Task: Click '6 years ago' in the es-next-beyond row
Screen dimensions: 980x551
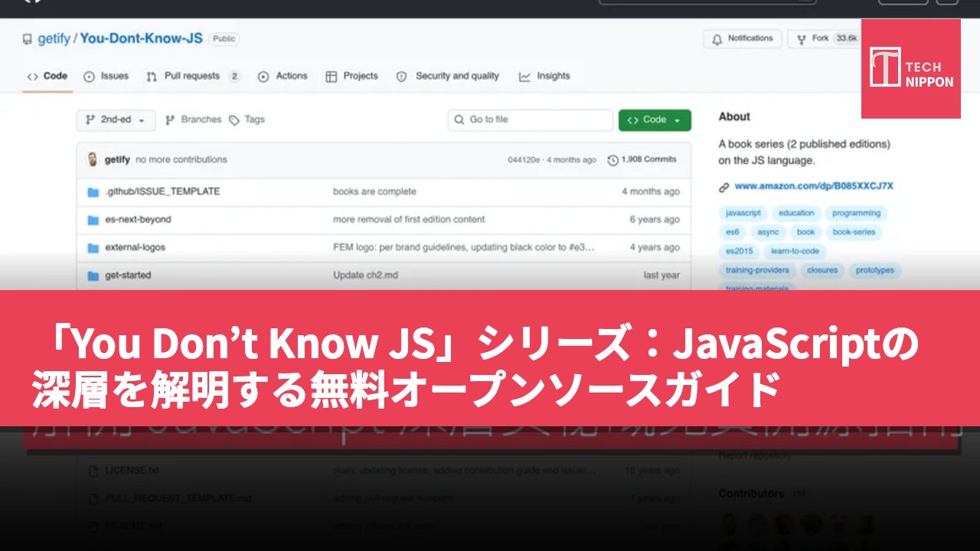Action: [655, 220]
